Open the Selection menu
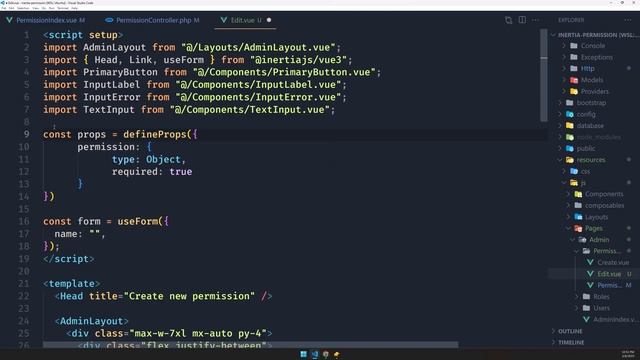This screenshot has height=360, width=640. coord(23,8)
